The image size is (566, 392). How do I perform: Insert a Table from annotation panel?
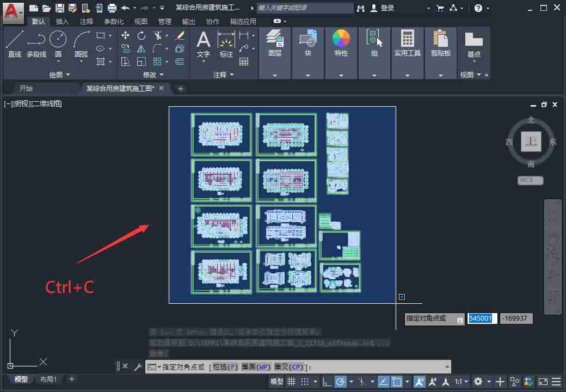pyautogui.click(x=244, y=62)
